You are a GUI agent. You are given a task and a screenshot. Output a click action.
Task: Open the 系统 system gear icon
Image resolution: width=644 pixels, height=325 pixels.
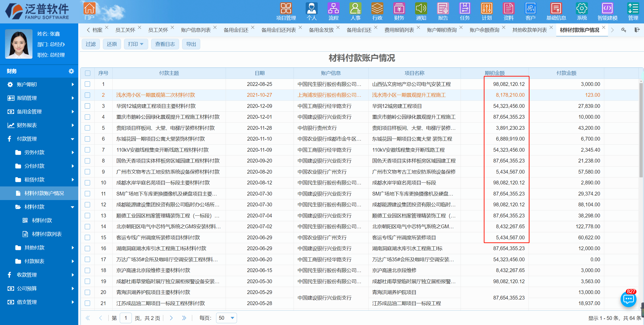[x=582, y=11]
